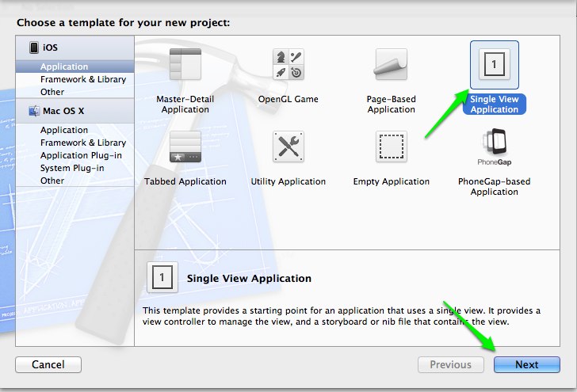Image resolution: width=577 pixels, height=392 pixels.
Task: Choose the PhoneGap-based Application icon
Action: coord(495,147)
